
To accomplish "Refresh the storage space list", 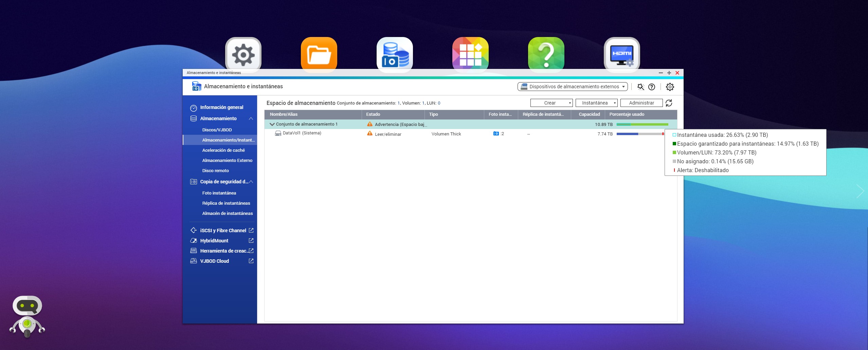I will tap(669, 103).
